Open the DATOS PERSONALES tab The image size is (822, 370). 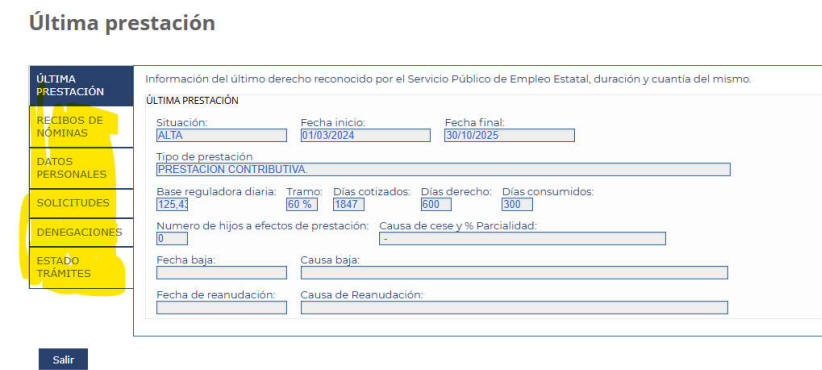(81, 168)
